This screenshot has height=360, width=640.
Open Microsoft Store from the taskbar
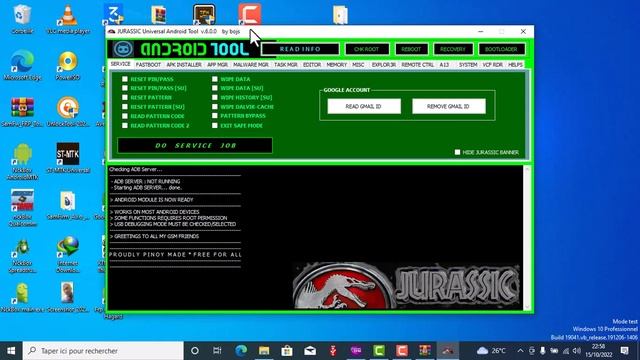click(287, 351)
